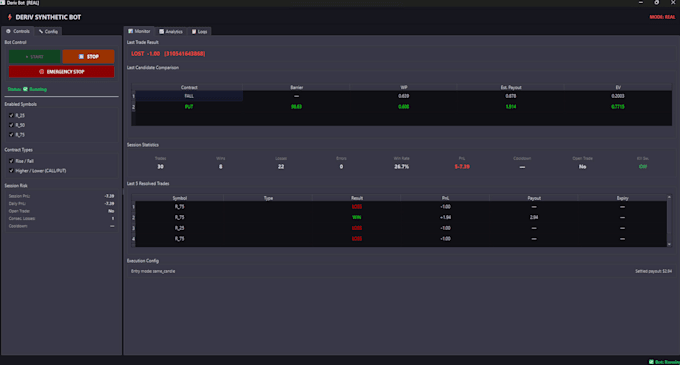Image resolution: width=680 pixels, height=365 pixels.
Task: Click the $-7.39 session PnL statistic
Action: click(x=462, y=166)
